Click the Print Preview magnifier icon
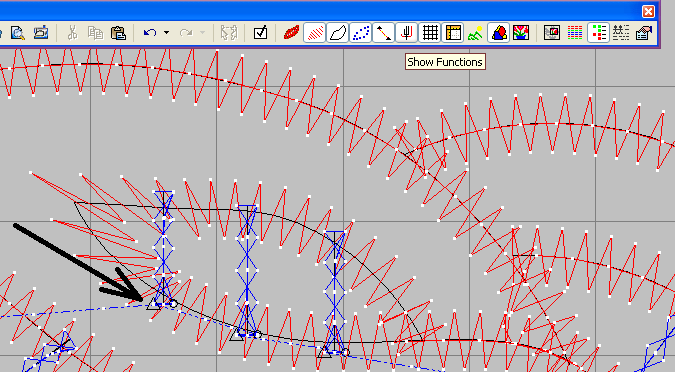Viewport: 675px width, 372px height. 18,33
